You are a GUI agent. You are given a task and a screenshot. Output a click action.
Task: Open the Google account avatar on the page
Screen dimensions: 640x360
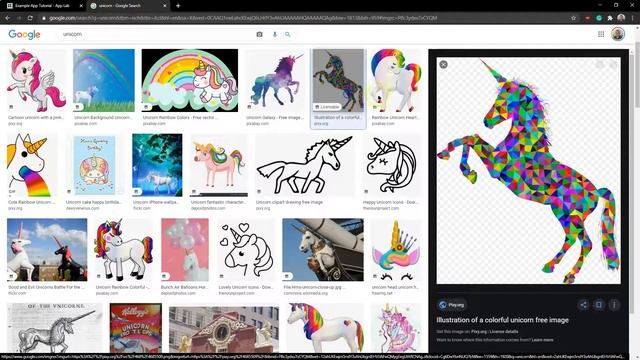click(618, 34)
